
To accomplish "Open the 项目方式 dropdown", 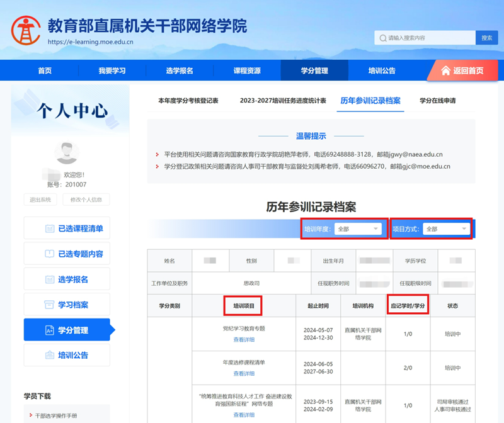I will (446, 229).
